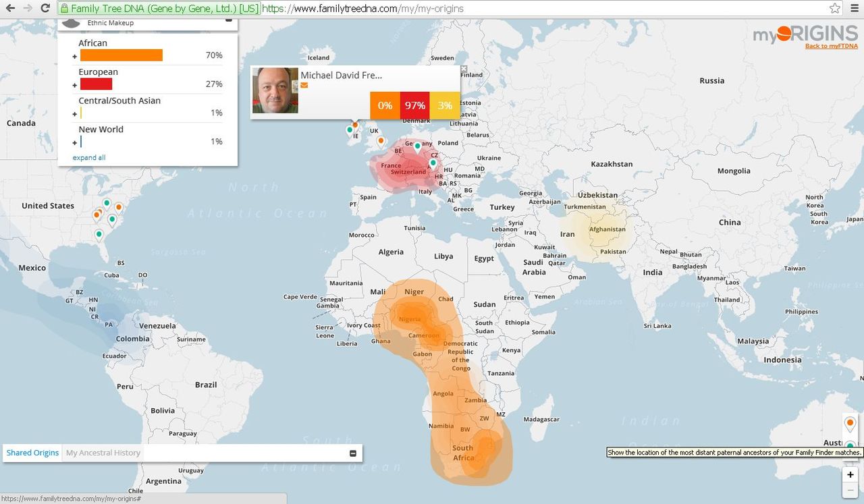Collapse the Shared Origins bottom panel

point(352,453)
